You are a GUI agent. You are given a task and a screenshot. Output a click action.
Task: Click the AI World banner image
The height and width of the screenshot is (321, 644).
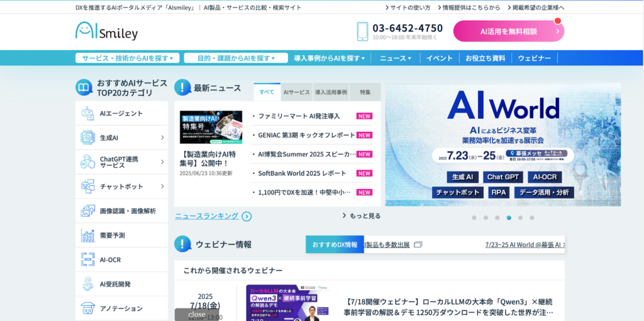pyautogui.click(x=503, y=144)
